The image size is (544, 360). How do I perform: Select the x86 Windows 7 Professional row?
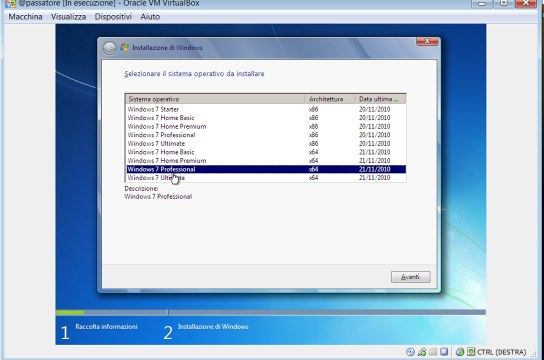266,135
